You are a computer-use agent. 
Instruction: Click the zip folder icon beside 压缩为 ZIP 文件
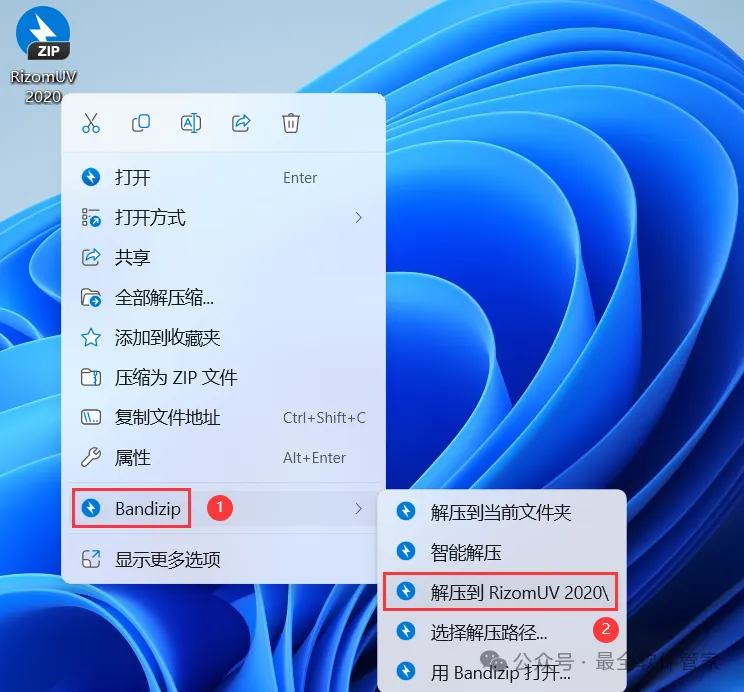point(91,378)
